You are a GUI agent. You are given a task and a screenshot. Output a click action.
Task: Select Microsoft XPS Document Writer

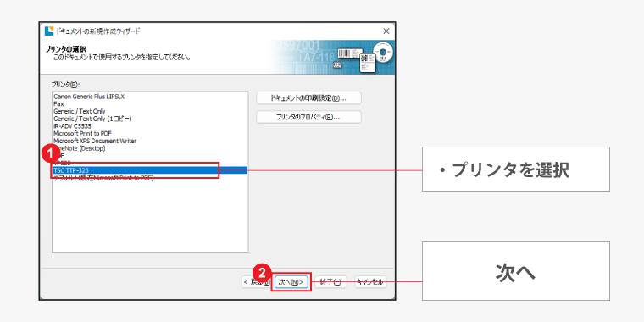pos(95,141)
